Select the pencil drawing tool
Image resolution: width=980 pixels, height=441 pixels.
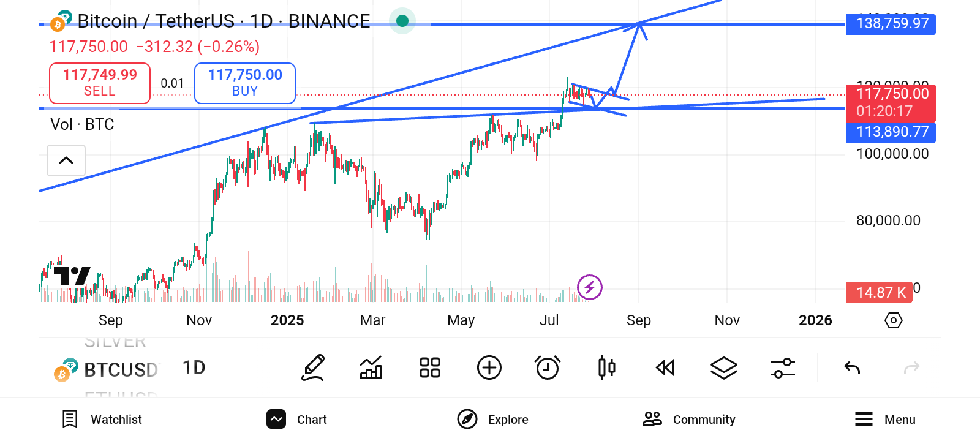pyautogui.click(x=313, y=367)
